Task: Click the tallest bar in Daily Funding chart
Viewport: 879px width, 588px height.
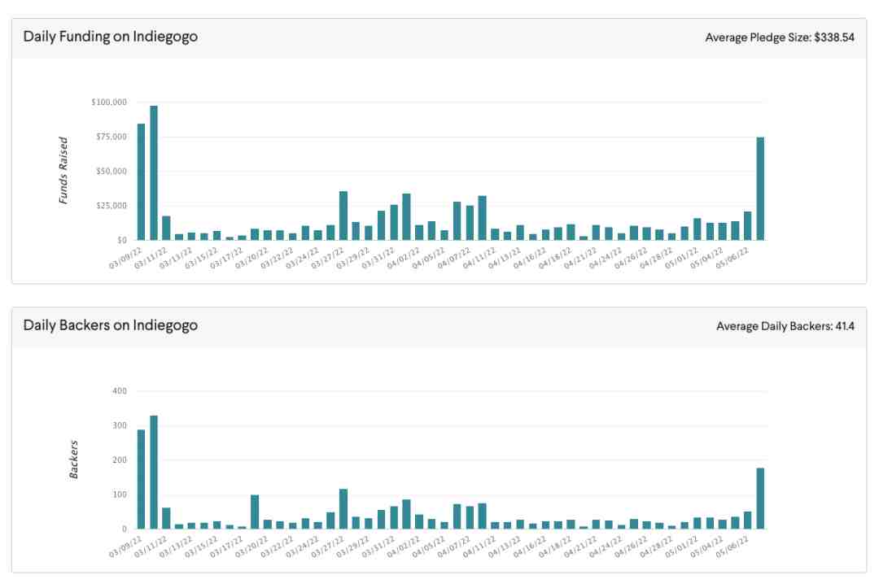Action: (154, 173)
